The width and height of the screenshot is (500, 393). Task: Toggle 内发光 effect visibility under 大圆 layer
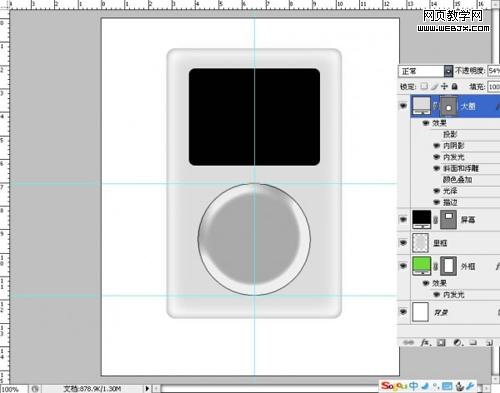(437, 157)
